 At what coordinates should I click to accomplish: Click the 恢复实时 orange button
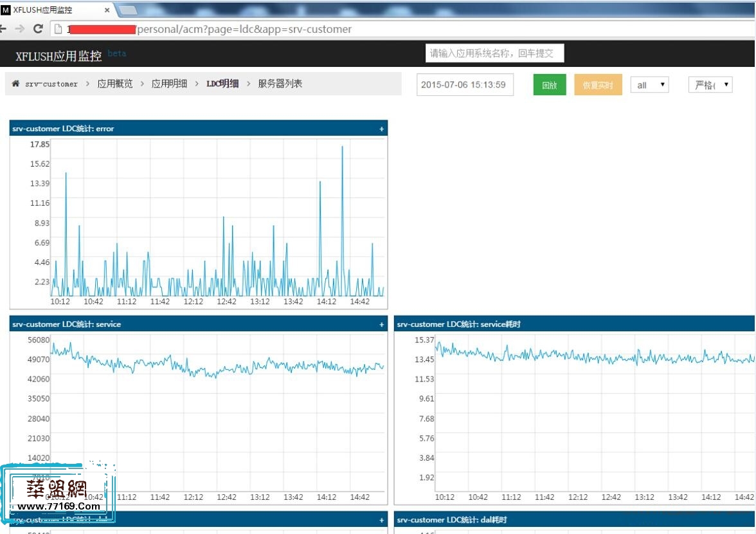tap(598, 85)
